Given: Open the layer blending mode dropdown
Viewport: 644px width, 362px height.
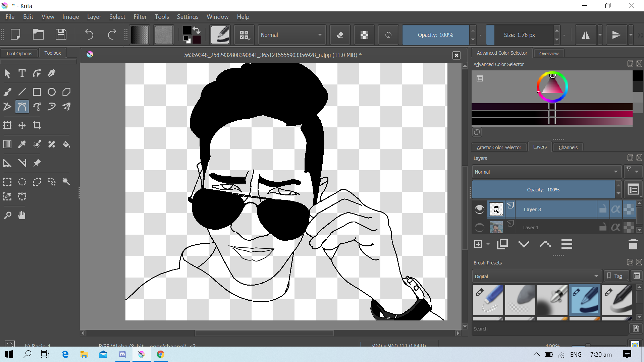Looking at the screenshot, I should pyautogui.click(x=546, y=172).
